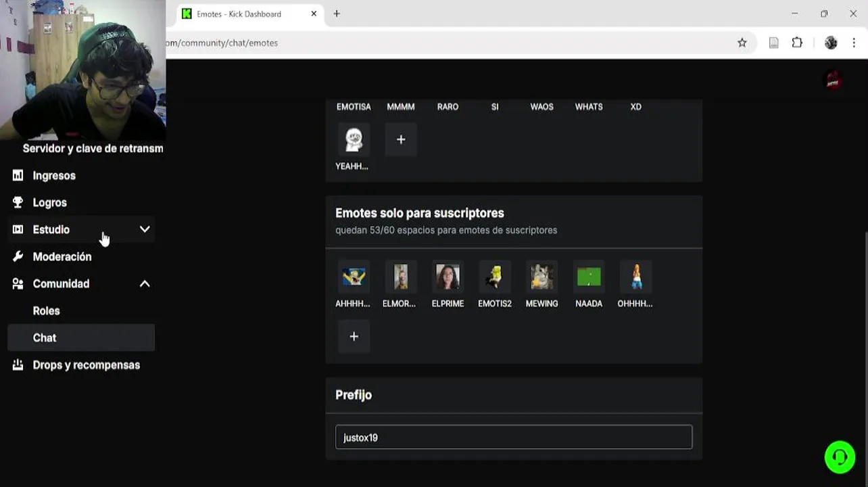Click the Emotes solo para suscriptores heading
The height and width of the screenshot is (487, 868).
point(420,213)
